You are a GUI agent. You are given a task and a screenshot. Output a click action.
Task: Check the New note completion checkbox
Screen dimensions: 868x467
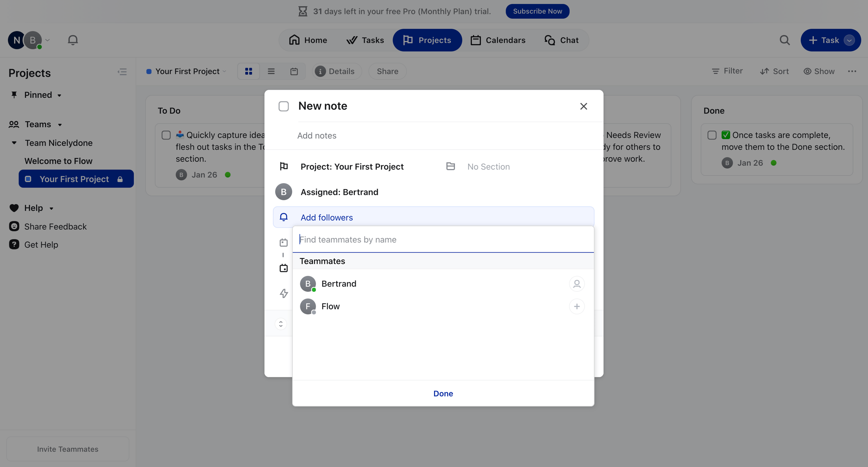click(284, 106)
